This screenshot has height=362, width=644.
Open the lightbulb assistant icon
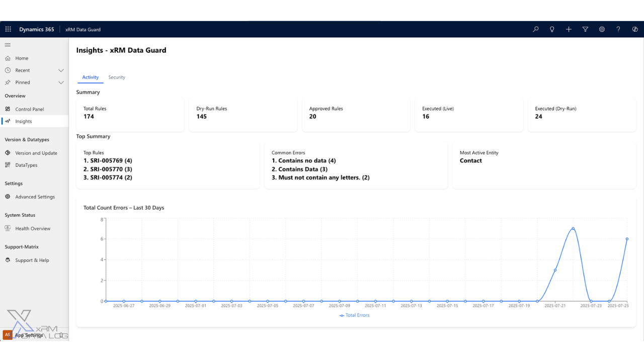552,29
